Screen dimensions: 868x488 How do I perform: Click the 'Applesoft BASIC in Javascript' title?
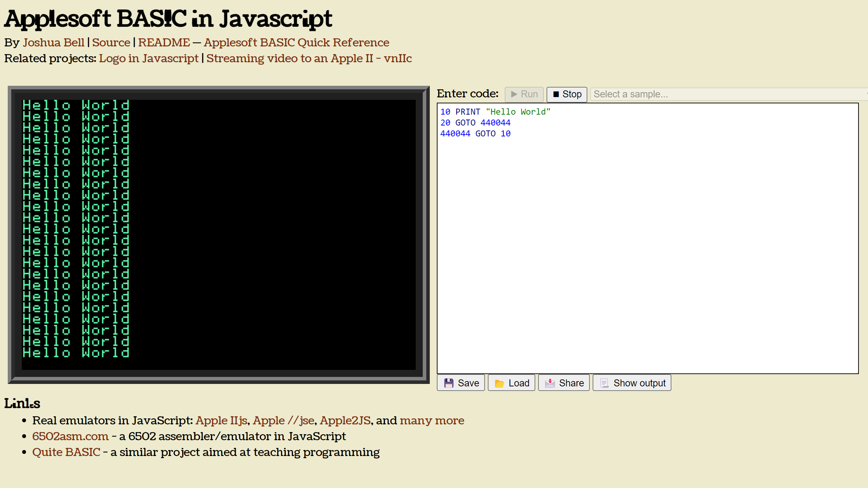click(168, 18)
